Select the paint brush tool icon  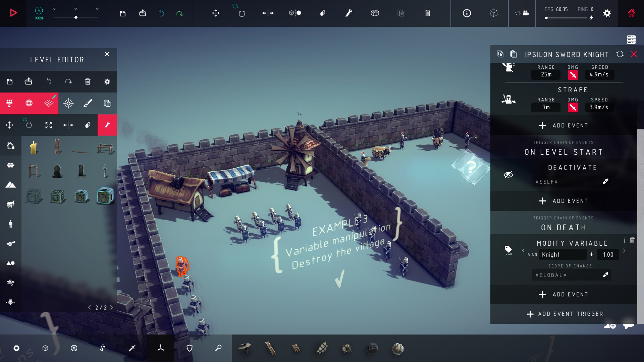click(x=88, y=103)
